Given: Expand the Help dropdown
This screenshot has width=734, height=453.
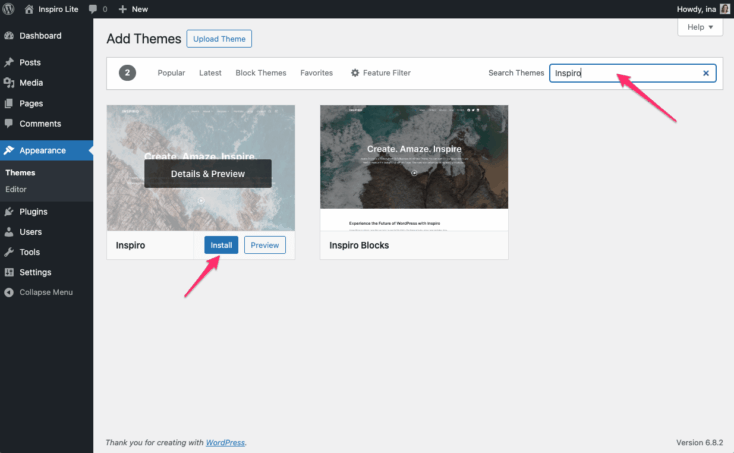Looking at the screenshot, I should (700, 27).
